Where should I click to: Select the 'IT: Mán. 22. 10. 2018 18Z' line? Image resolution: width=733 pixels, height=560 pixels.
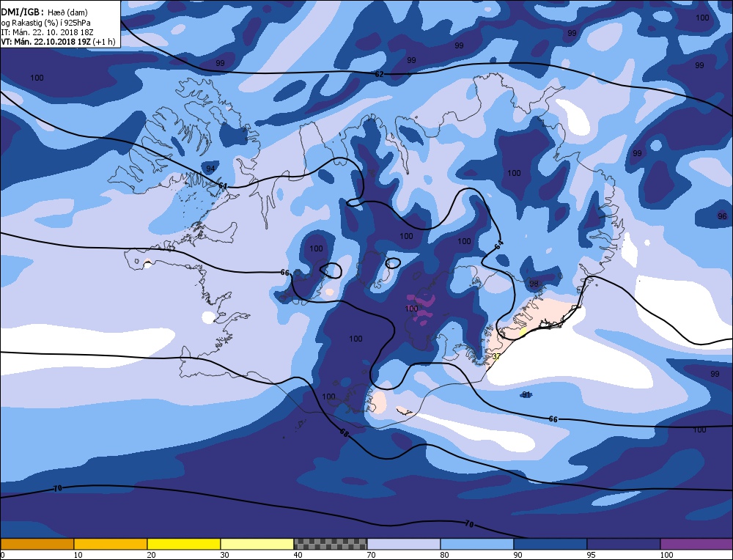click(x=47, y=32)
